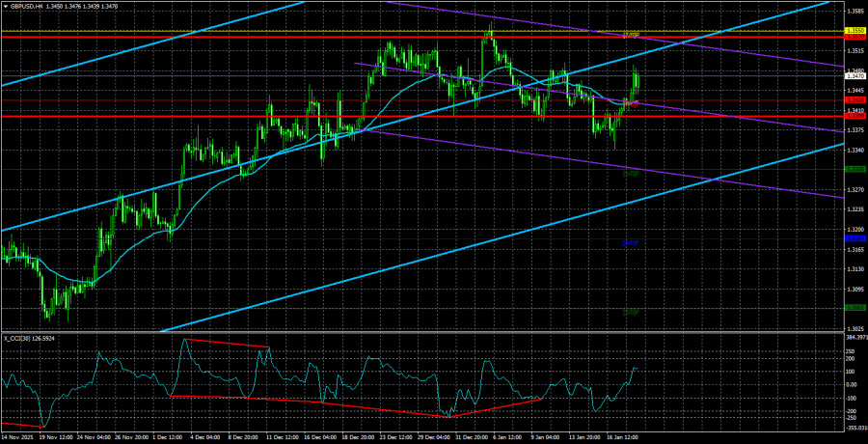The height and width of the screenshot is (444, 868).
Task: Click the 384.3973 CCI scale maximum value
Action: [x=854, y=337]
